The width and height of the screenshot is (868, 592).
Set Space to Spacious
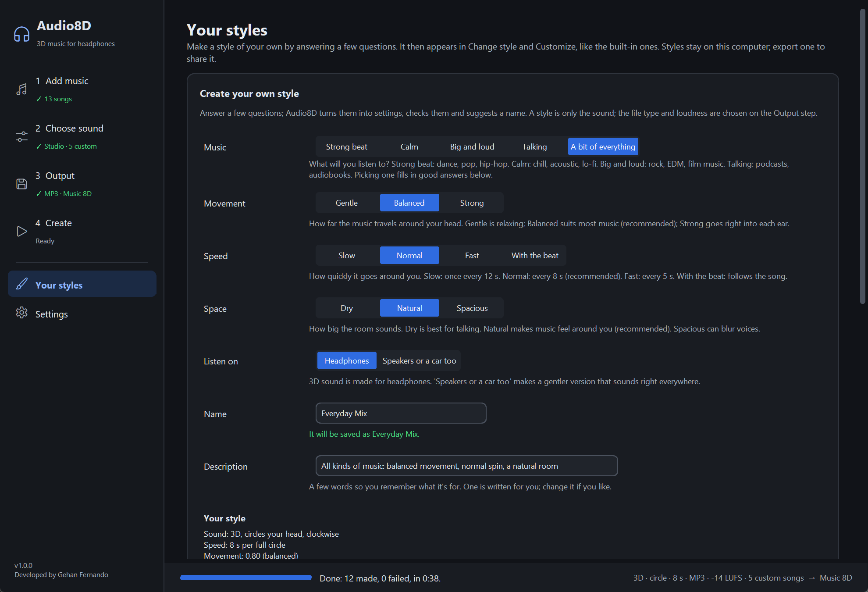coord(472,308)
